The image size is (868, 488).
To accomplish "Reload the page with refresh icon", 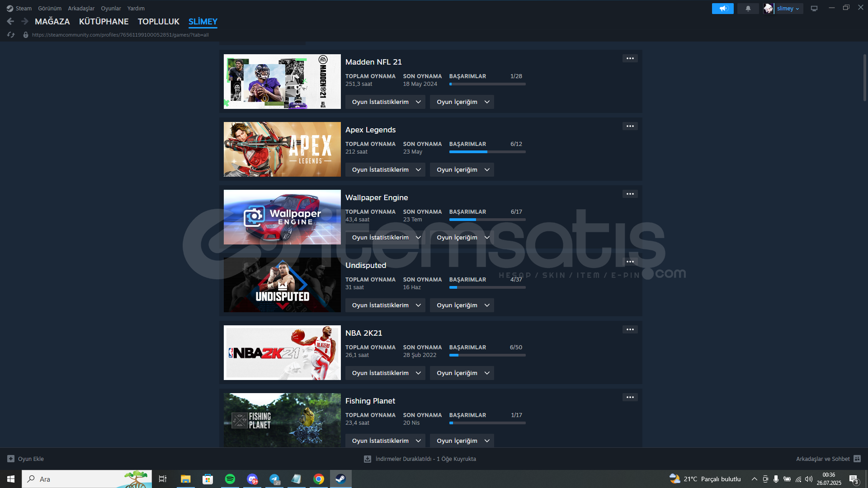I will pos(11,35).
